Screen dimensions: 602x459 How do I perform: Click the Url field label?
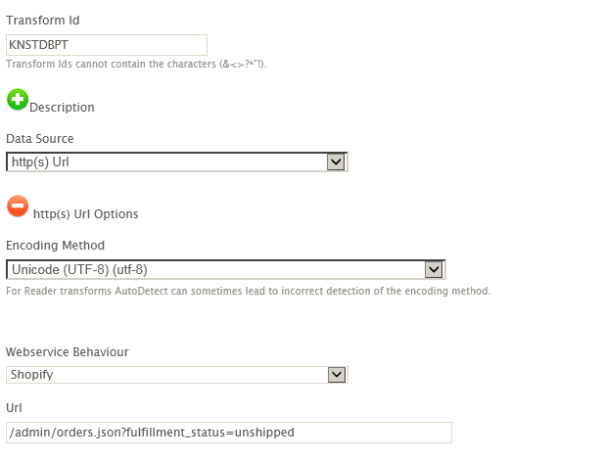point(14,408)
